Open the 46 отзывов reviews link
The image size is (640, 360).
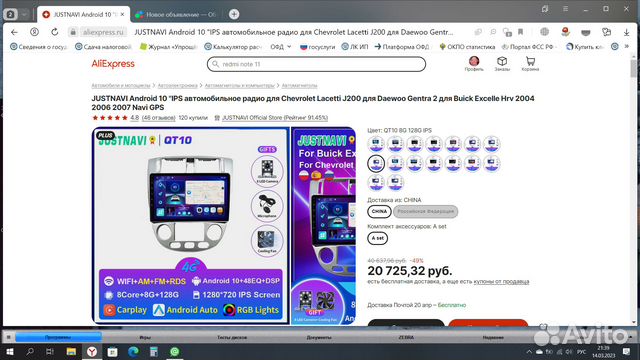click(158, 118)
